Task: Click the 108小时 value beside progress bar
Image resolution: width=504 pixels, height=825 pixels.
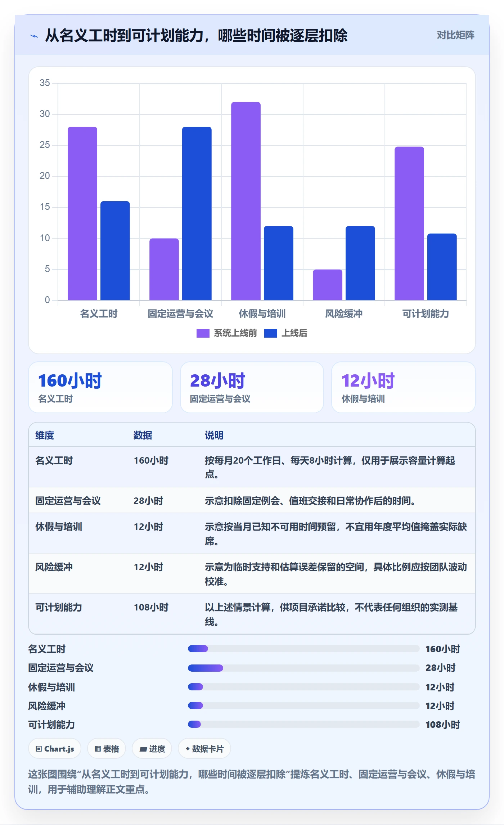Action: coord(443,725)
